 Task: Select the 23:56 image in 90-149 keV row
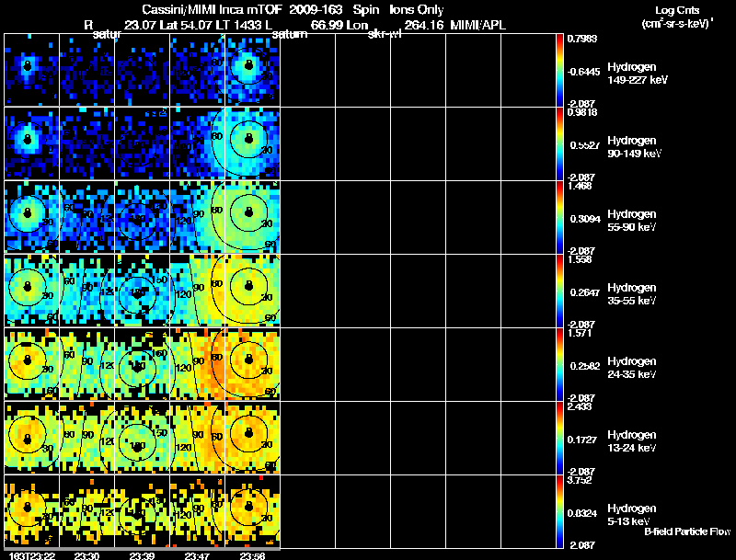[x=250, y=143]
